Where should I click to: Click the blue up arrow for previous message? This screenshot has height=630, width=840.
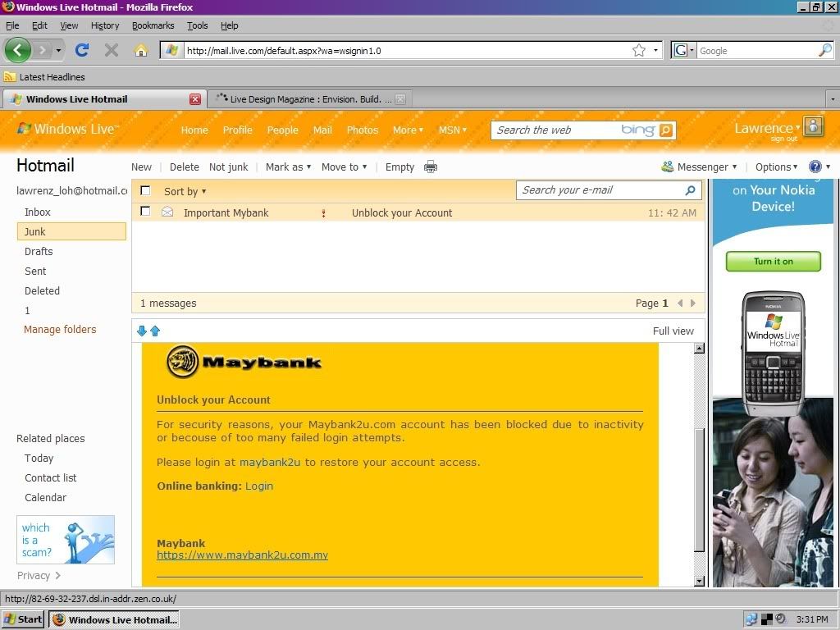155,331
